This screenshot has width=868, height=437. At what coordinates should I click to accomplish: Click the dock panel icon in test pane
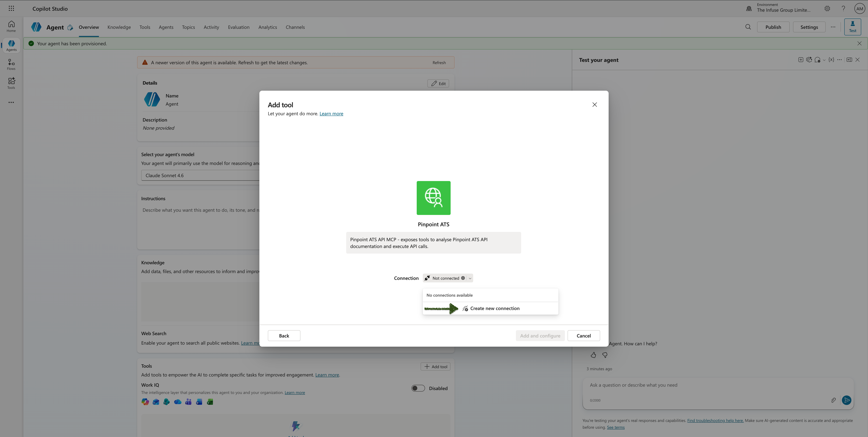[x=849, y=60]
